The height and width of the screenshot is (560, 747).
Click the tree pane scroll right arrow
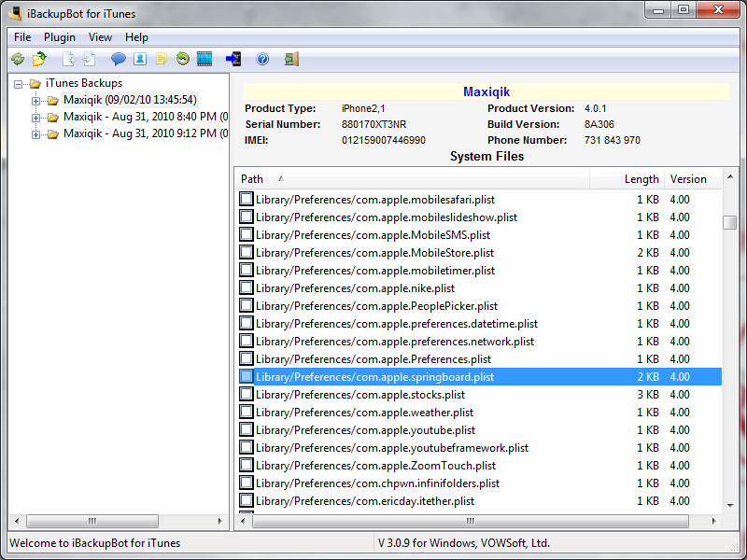point(219,521)
